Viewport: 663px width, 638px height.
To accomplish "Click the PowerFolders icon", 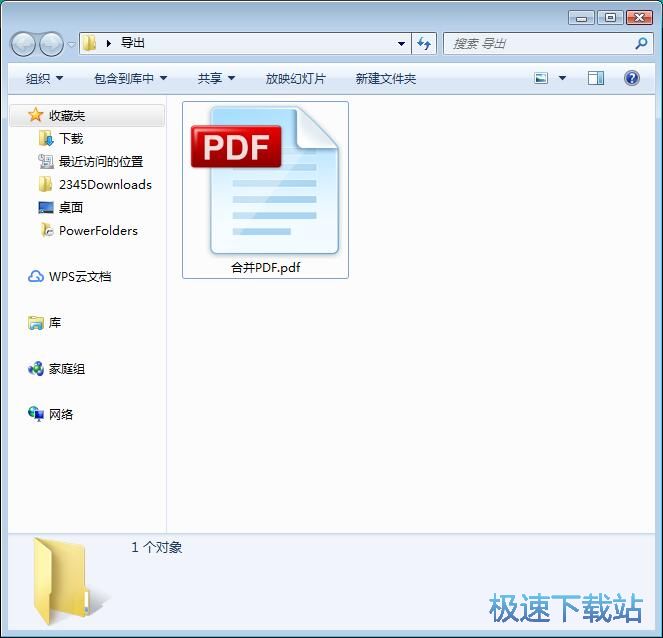I will tap(47, 230).
